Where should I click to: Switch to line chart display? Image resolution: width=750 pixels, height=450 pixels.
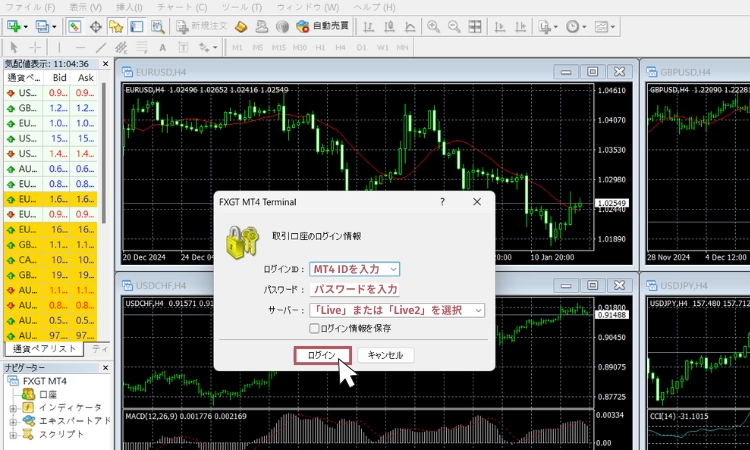[x=410, y=26]
